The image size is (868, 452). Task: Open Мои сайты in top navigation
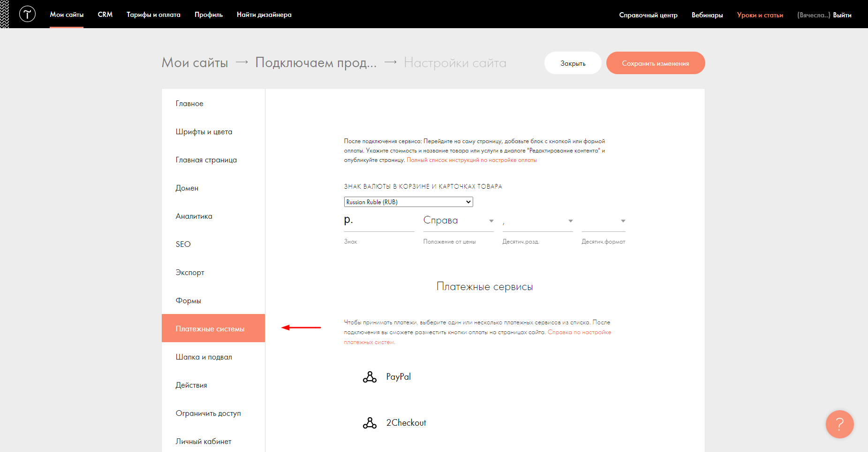(x=67, y=15)
